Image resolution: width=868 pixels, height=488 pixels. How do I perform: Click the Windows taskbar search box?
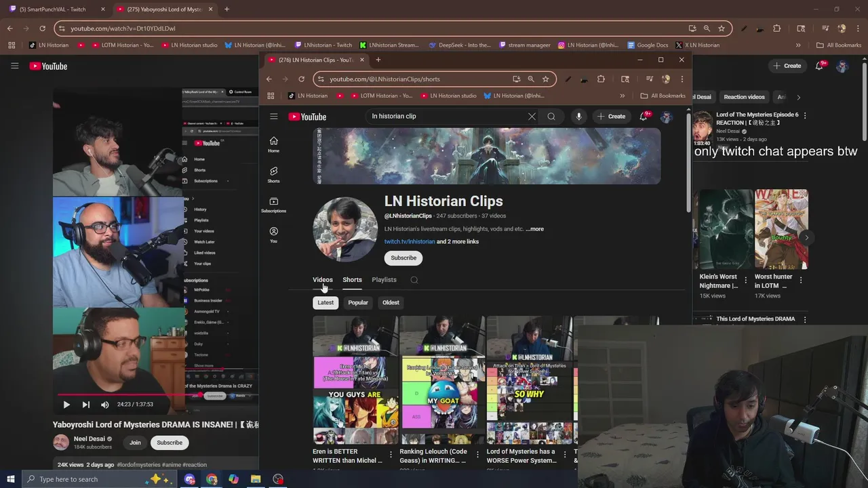[98, 479]
